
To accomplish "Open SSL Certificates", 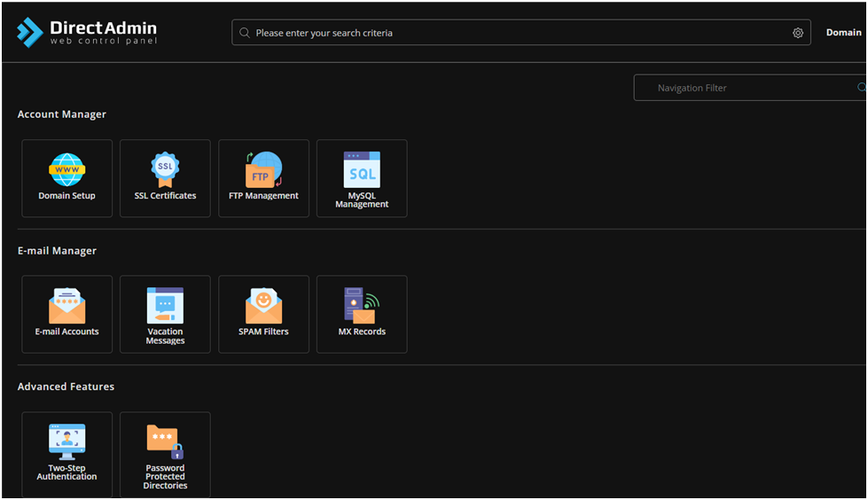I will pos(165,178).
